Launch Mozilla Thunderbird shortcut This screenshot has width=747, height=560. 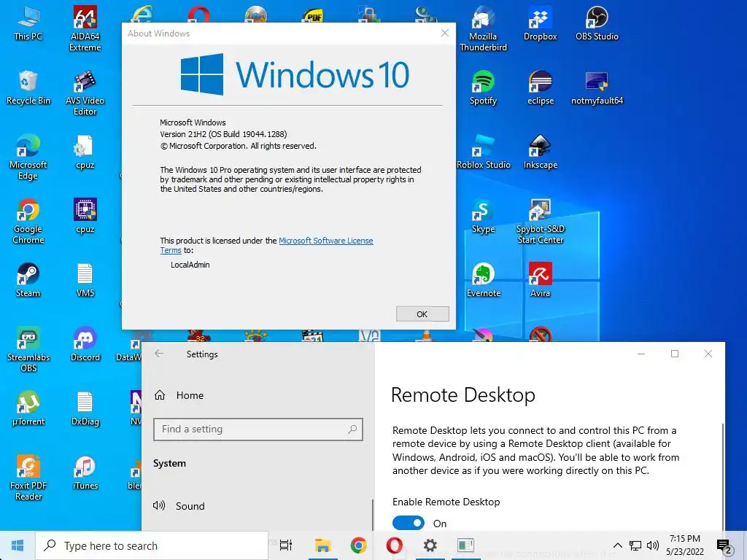coord(483,28)
